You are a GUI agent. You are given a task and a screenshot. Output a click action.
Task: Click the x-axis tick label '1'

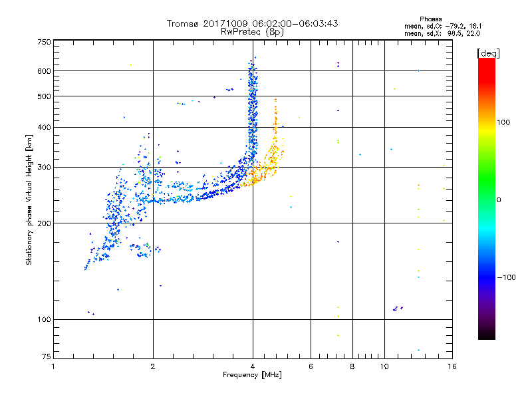point(53,366)
